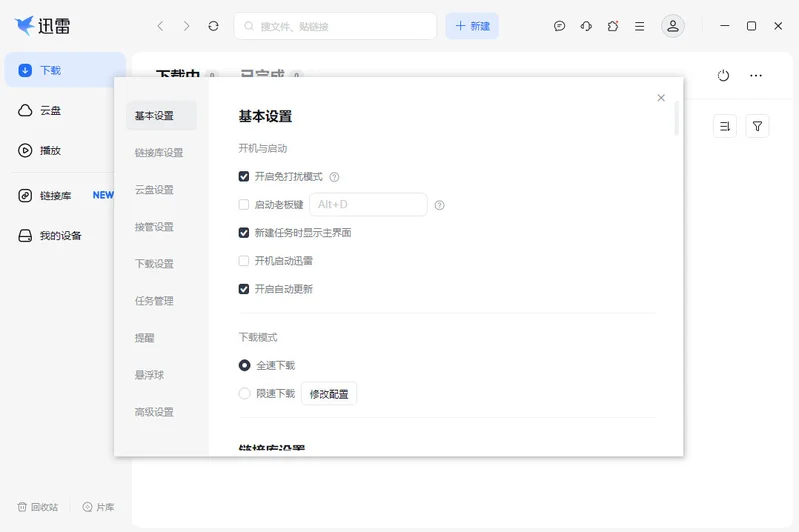
Task: Click the 播放 play circle icon
Action: [25, 150]
